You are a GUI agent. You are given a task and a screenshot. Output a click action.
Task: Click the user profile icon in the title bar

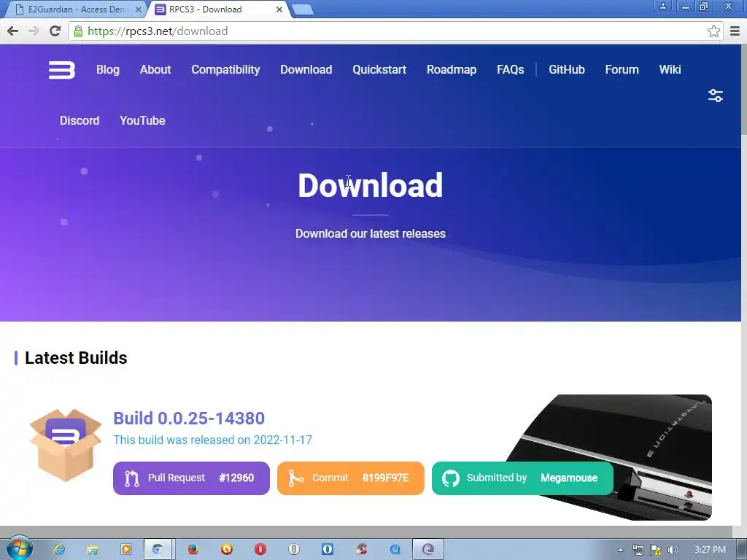coord(662,6)
